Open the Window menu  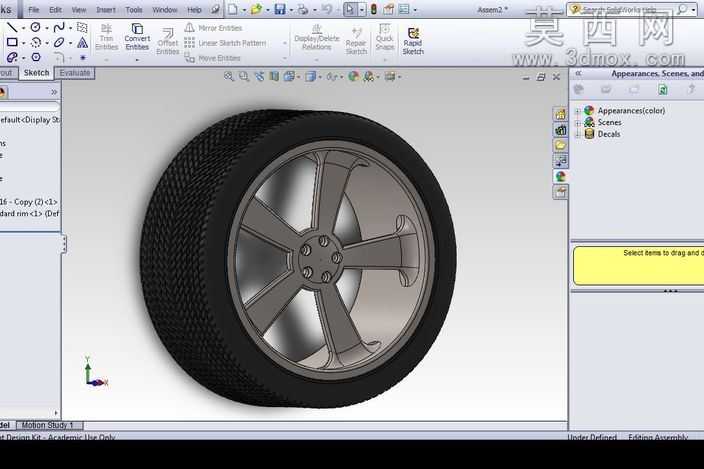tap(165, 9)
